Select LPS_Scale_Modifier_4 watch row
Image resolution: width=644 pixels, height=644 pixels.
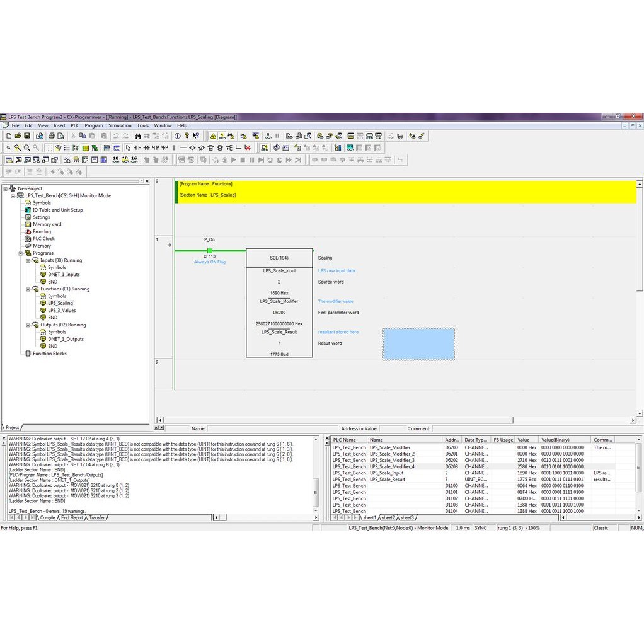(x=473, y=466)
